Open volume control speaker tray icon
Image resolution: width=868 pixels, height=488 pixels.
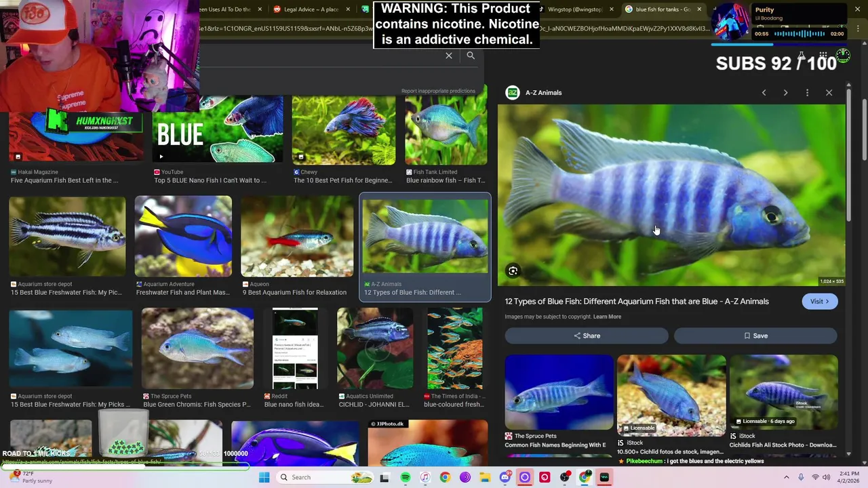click(x=827, y=477)
